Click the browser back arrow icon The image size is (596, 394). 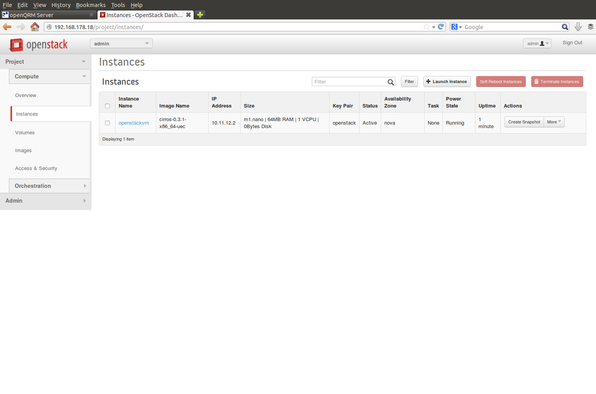7,27
